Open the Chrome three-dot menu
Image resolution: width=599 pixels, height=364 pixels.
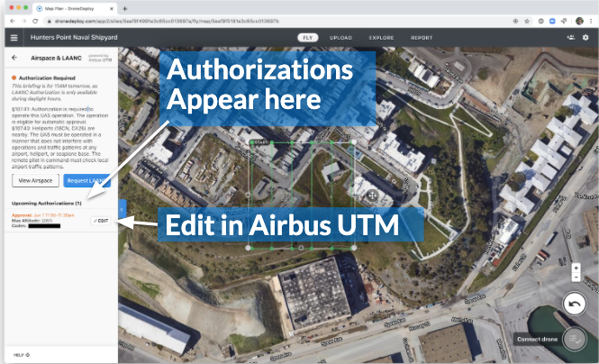point(591,21)
